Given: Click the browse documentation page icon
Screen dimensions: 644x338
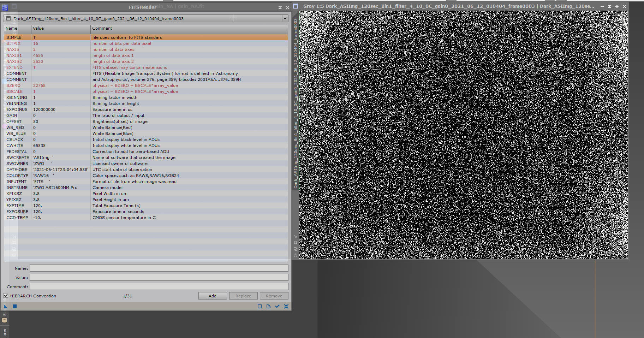Looking at the screenshot, I should 268,306.
